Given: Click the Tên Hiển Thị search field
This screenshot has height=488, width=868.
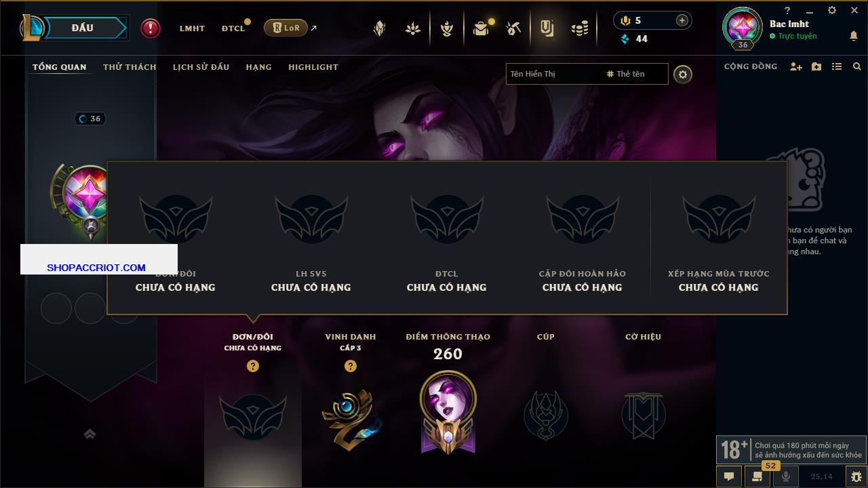Looking at the screenshot, I should point(554,74).
